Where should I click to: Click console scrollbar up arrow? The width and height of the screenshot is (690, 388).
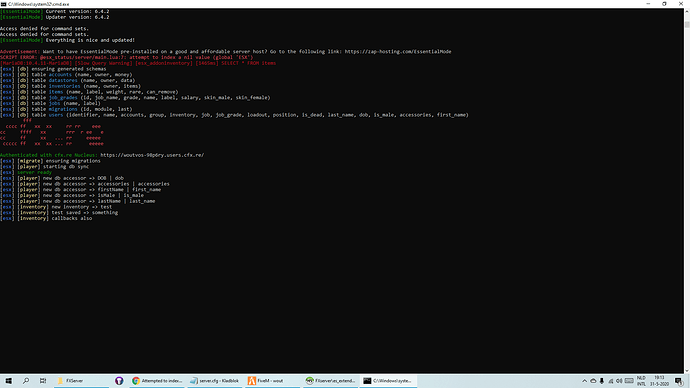686,11
